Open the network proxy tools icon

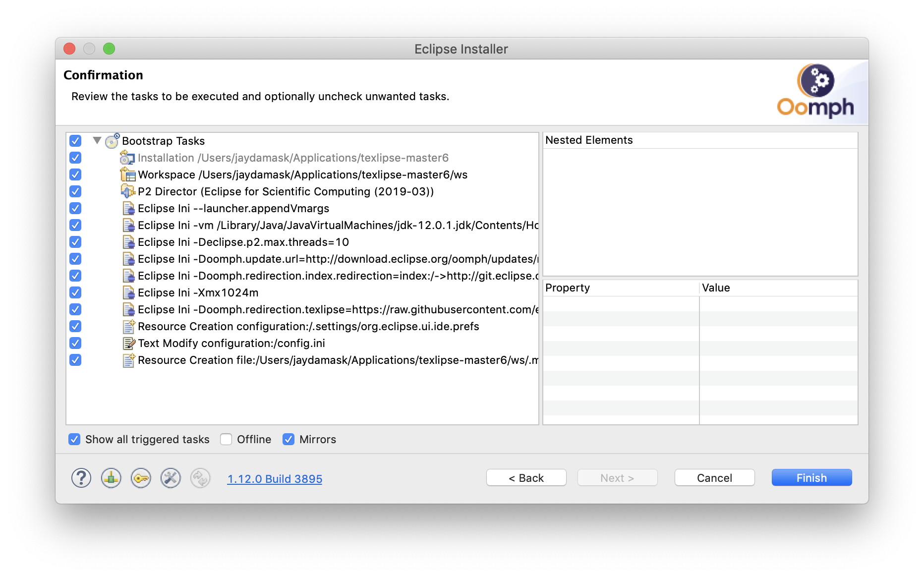click(x=171, y=478)
